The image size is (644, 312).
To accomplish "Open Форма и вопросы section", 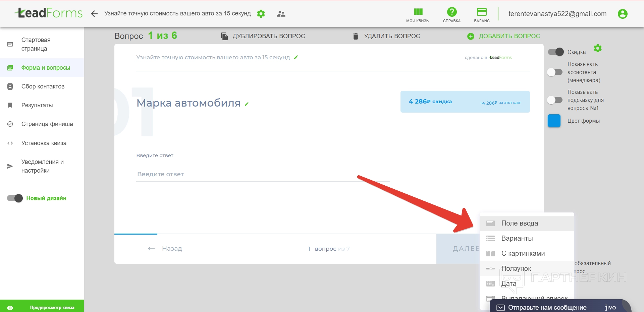I will pos(42,68).
